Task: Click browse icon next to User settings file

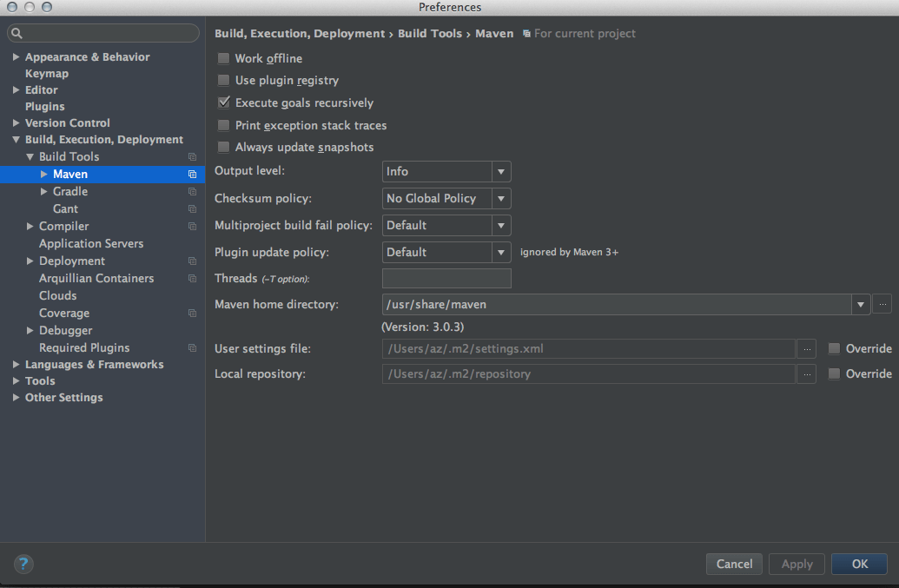Action: [806, 348]
